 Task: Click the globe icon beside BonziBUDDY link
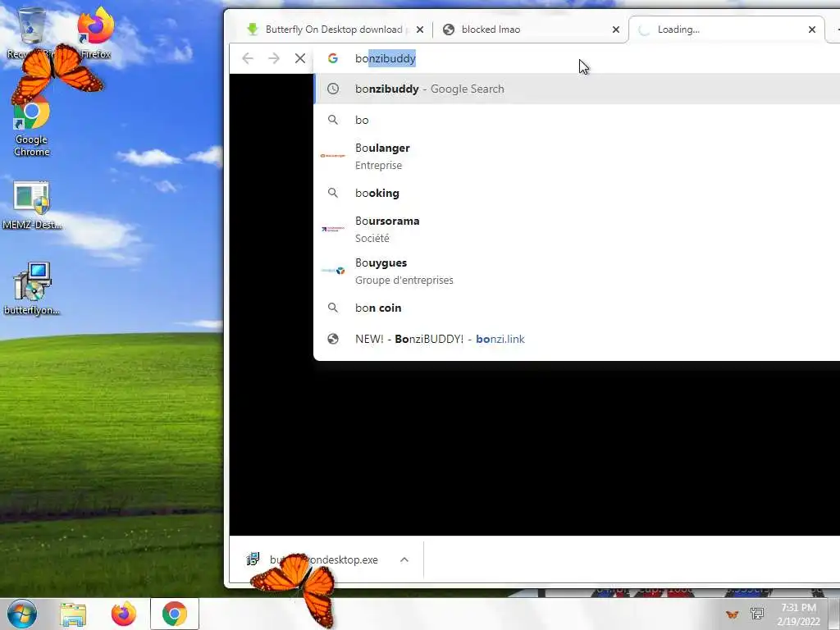(x=333, y=339)
